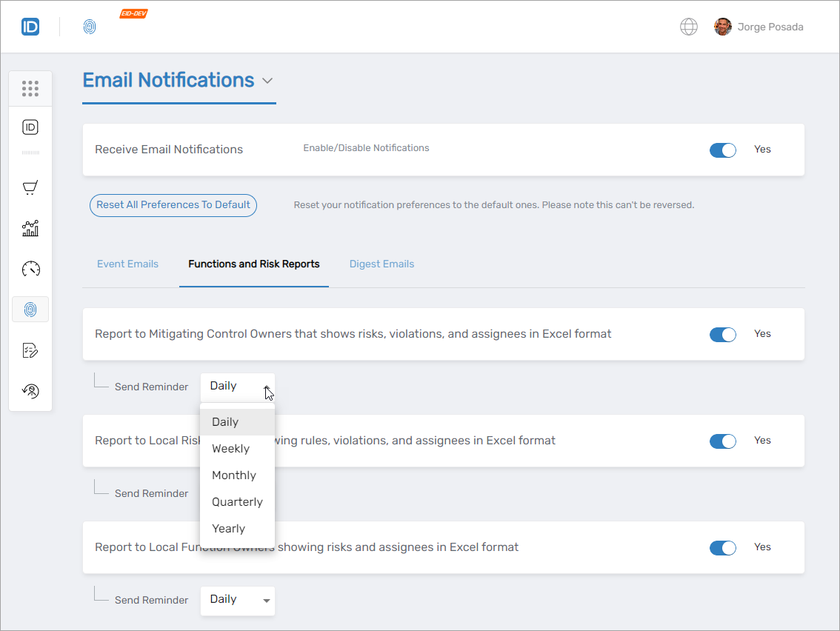
Task: Disable the Mitigating Control Owners report
Action: 723,334
